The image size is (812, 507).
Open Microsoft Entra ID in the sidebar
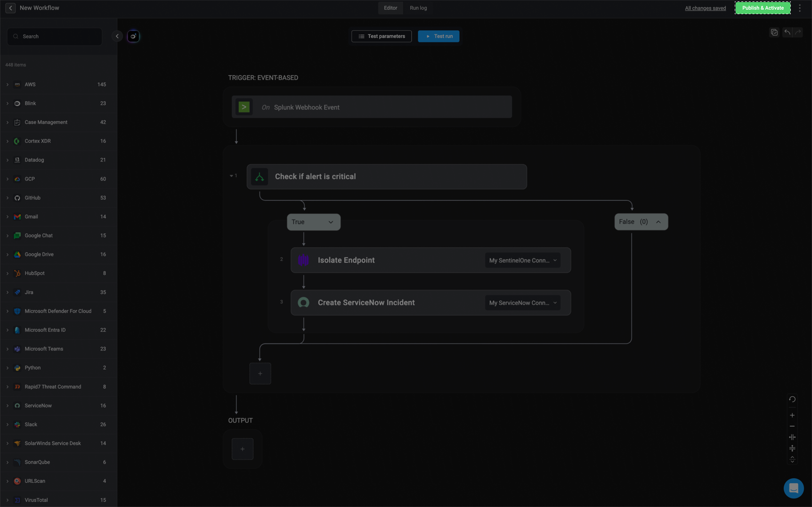58,330
